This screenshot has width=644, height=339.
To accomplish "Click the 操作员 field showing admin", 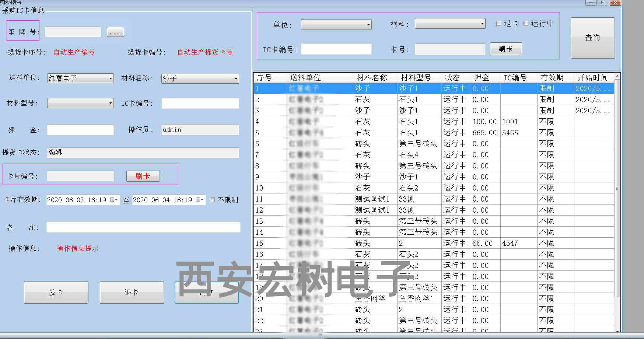I will pyautogui.click(x=200, y=130).
